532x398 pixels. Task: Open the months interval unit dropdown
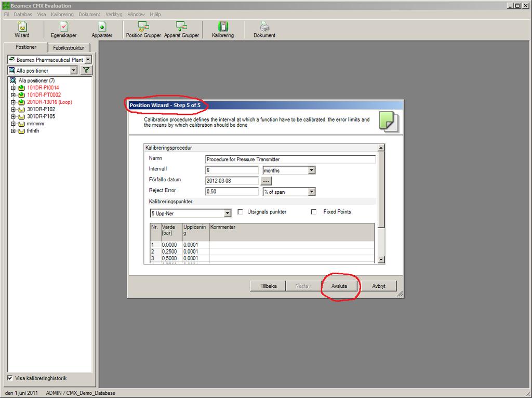pos(312,170)
